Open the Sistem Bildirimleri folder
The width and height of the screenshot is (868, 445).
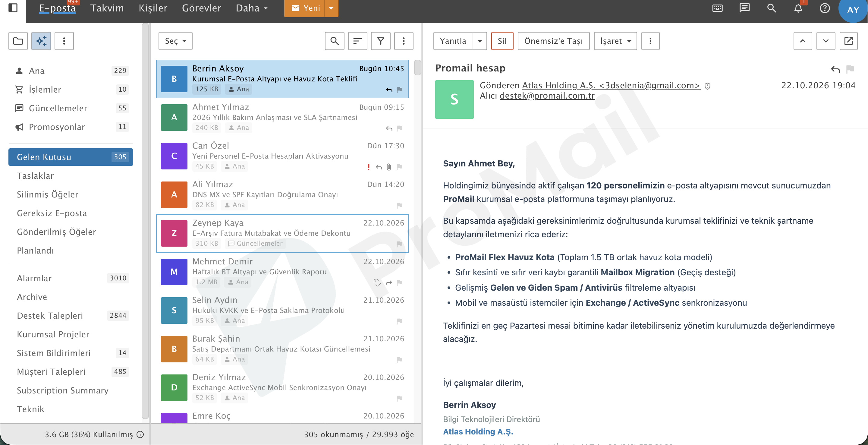(x=71, y=353)
